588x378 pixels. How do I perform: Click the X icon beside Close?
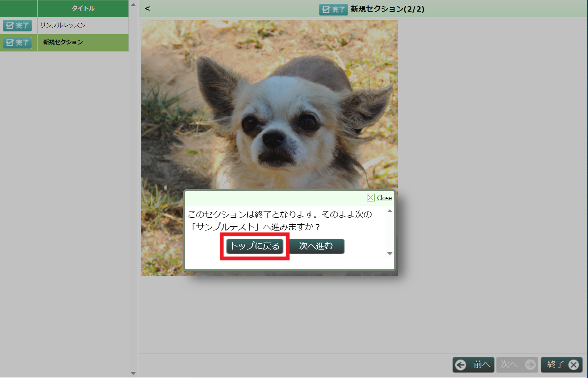tap(371, 198)
